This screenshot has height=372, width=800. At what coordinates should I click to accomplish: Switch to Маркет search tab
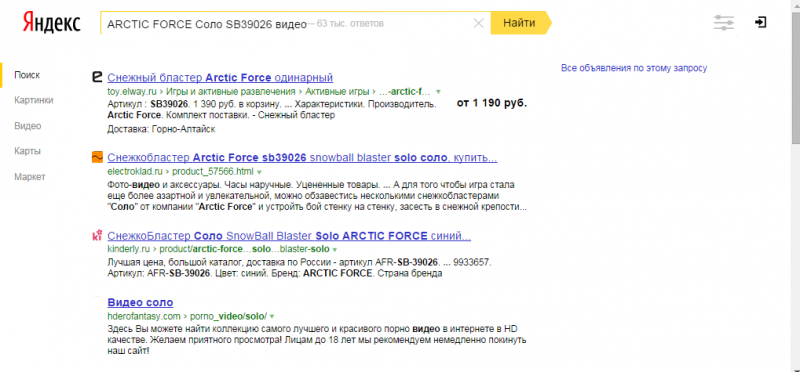(x=30, y=177)
